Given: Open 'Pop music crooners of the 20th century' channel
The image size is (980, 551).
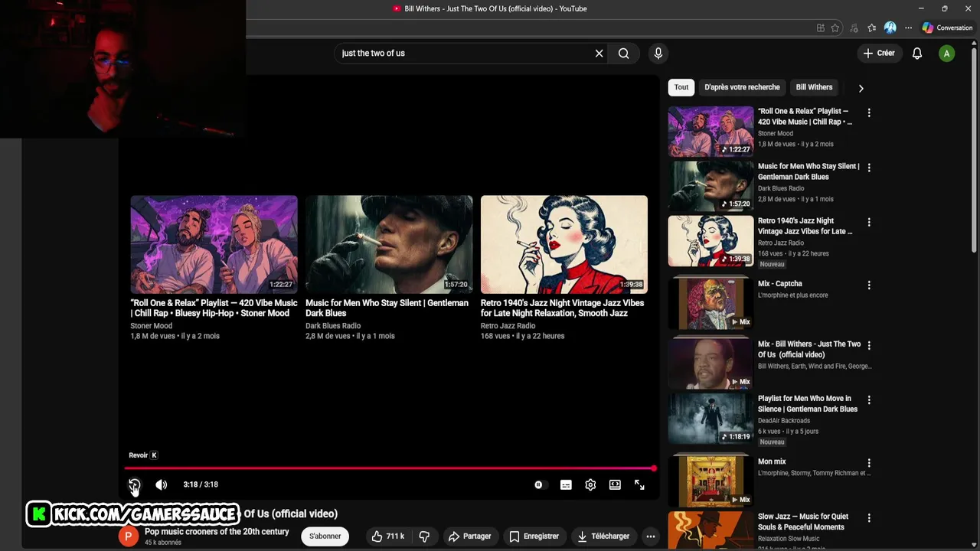Looking at the screenshot, I should (x=217, y=532).
